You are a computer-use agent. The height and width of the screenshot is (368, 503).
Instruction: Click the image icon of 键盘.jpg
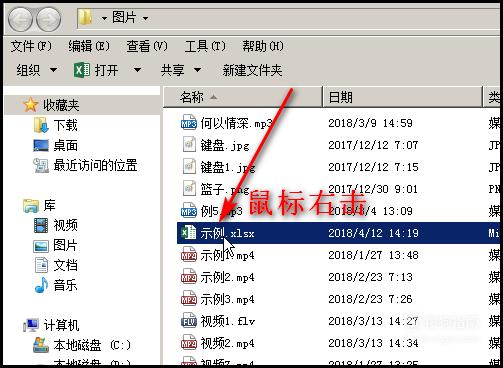point(189,145)
